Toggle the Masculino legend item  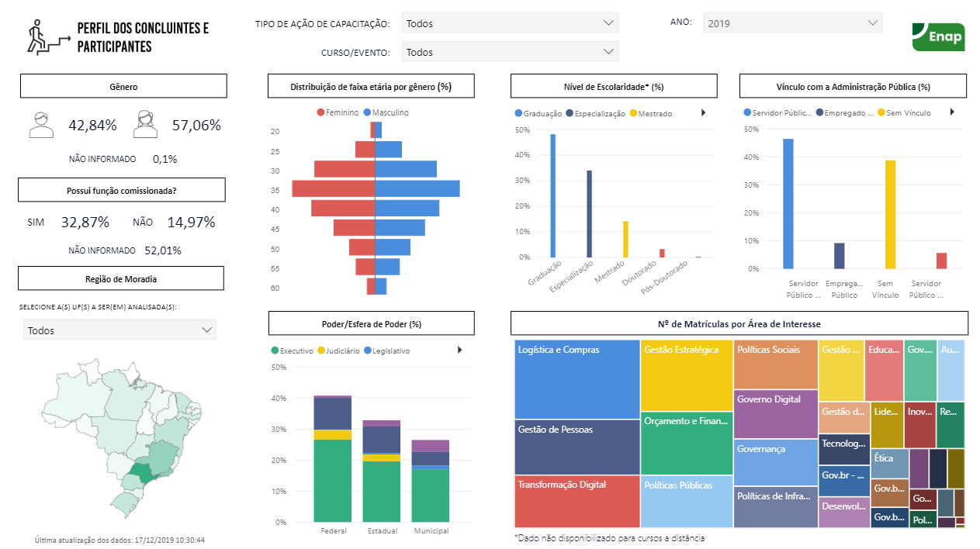click(x=385, y=112)
